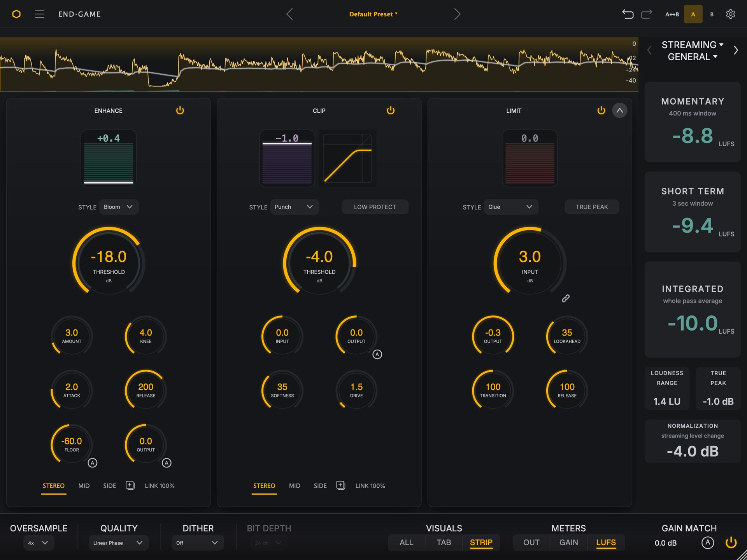Open the Oversample 4x dropdown
This screenshot has height=560, width=747.
[x=39, y=543]
